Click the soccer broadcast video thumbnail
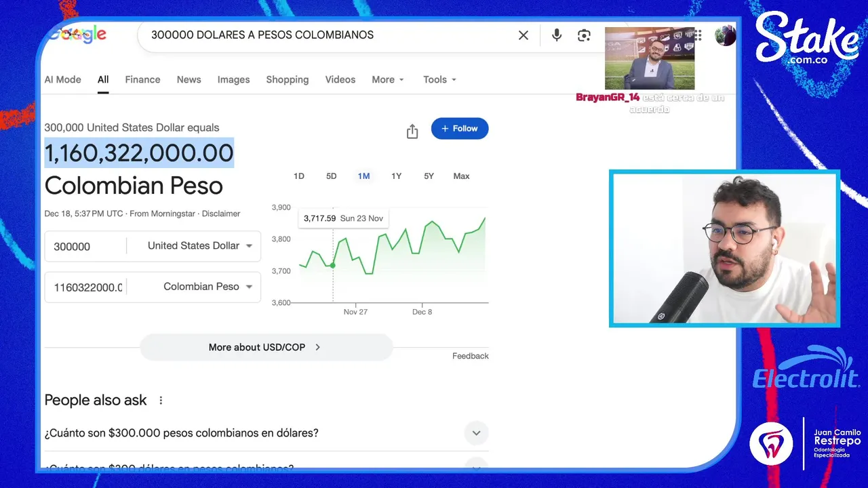The height and width of the screenshot is (488, 868). click(650, 58)
